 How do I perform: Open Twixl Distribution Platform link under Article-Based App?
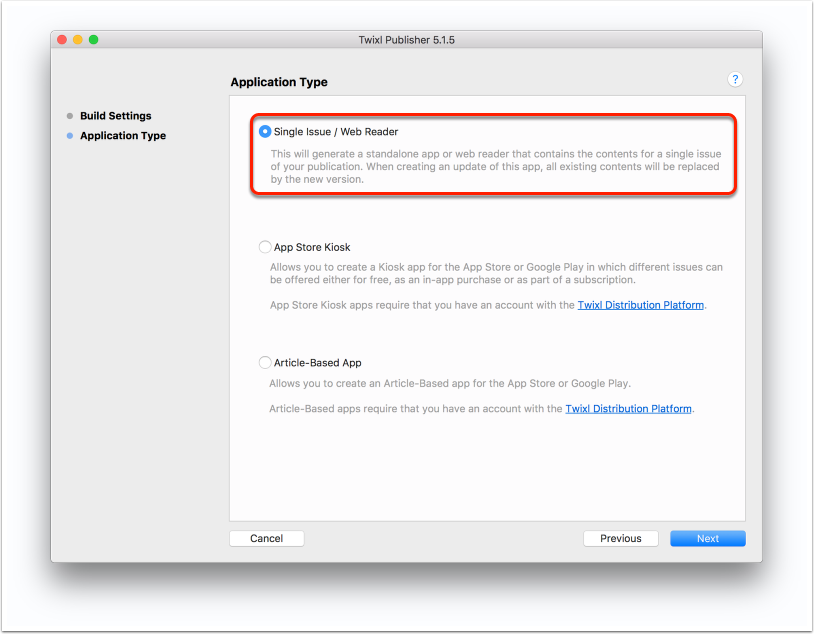pyautogui.click(x=628, y=409)
